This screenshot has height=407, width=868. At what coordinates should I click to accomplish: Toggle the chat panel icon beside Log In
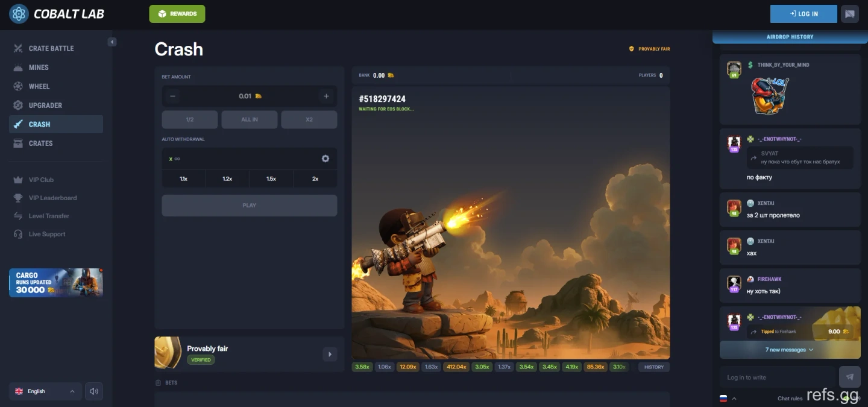pyautogui.click(x=850, y=14)
